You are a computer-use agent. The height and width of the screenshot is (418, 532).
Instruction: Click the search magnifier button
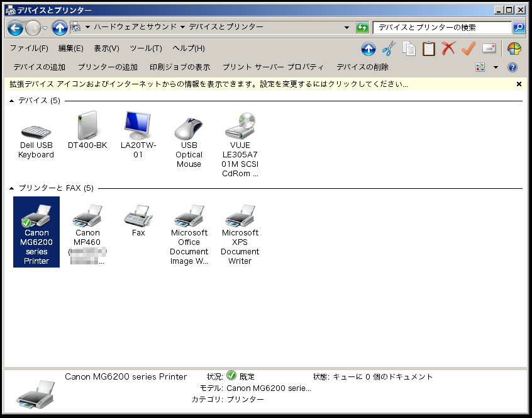[519, 28]
